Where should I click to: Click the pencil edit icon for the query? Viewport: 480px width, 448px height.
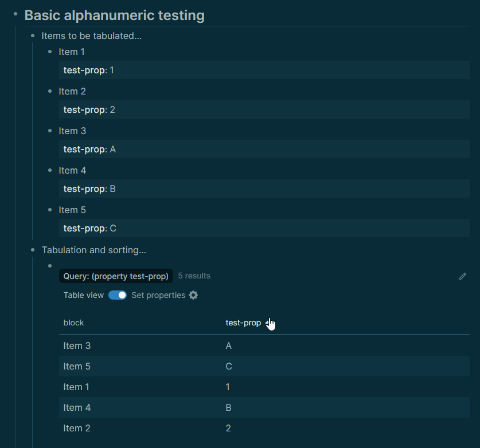(463, 276)
